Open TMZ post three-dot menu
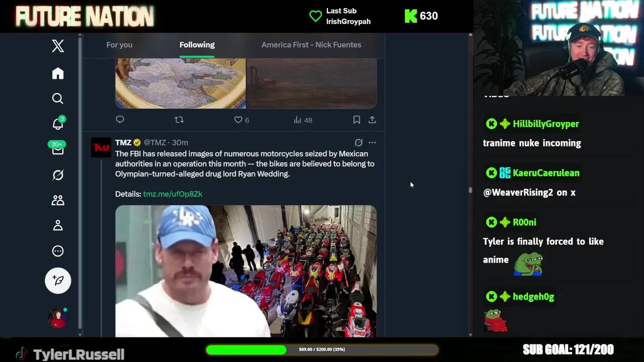 [372, 143]
